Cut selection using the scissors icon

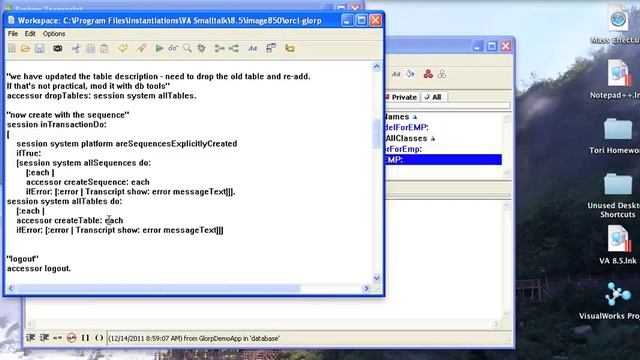[76, 49]
